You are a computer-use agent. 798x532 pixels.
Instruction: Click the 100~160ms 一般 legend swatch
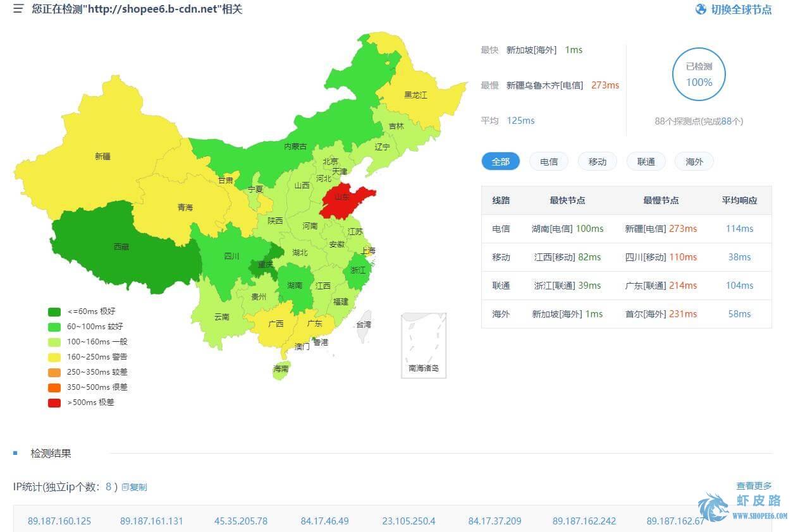tap(54, 342)
